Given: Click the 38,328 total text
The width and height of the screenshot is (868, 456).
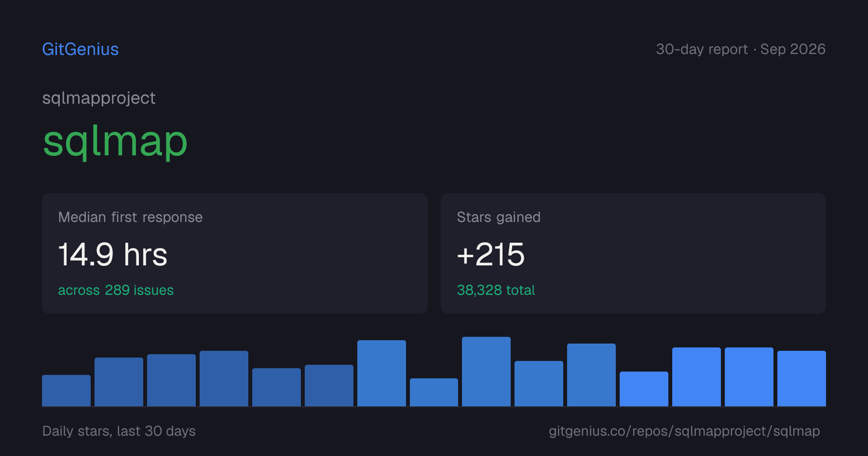Looking at the screenshot, I should coord(496,290).
